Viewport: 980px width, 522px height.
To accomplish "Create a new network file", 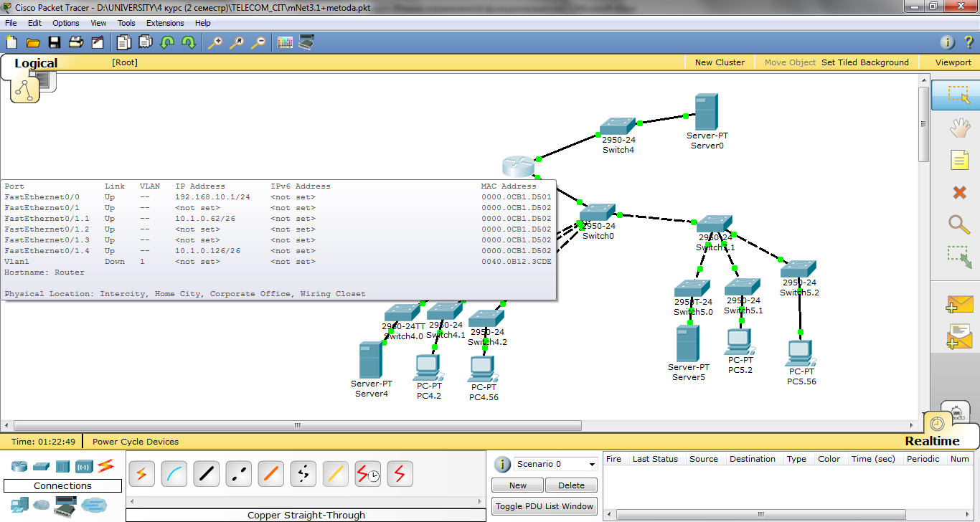I will click(x=11, y=42).
